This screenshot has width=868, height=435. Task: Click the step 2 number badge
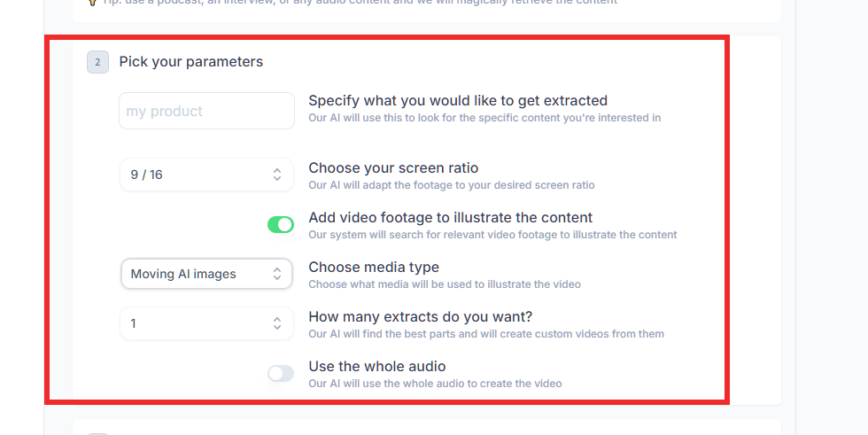97,62
